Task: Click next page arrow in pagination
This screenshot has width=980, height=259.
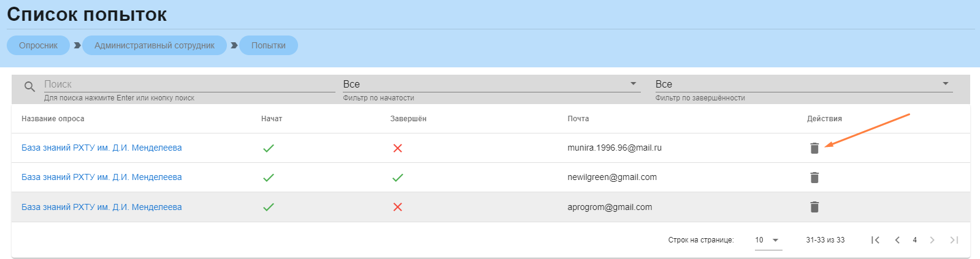Action: click(x=932, y=240)
